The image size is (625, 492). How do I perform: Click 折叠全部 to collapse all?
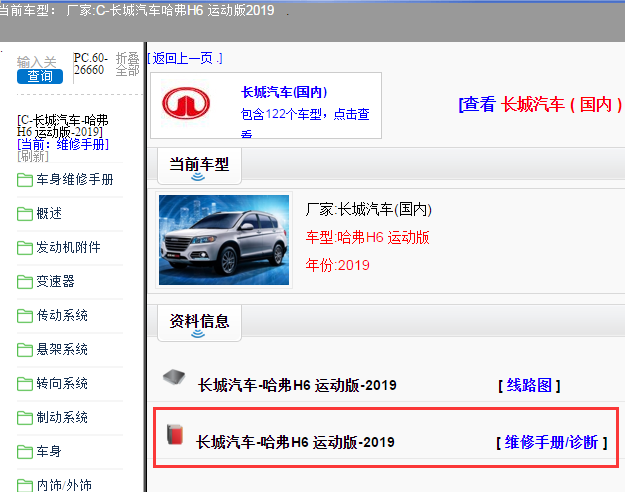point(128,64)
